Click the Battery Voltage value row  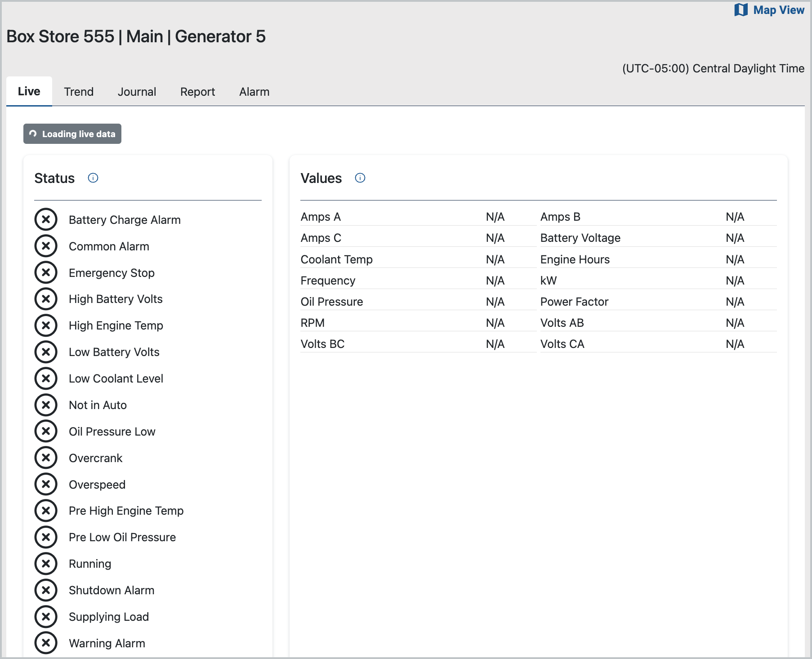click(658, 238)
